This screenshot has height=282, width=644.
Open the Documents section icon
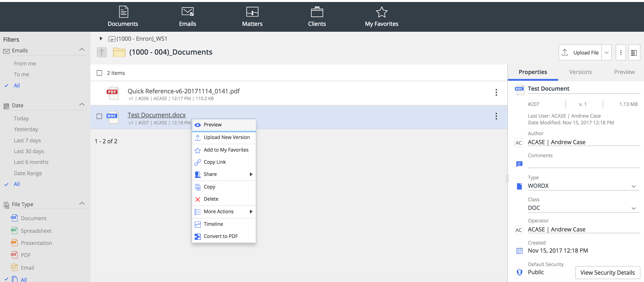pos(123,12)
